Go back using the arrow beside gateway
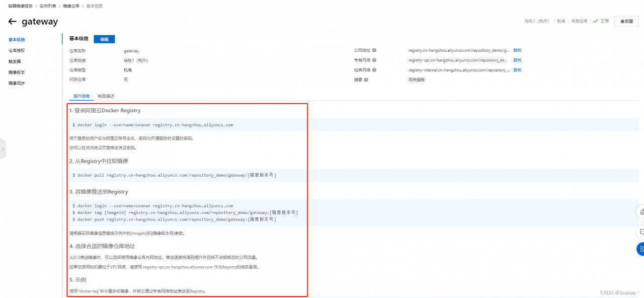The width and height of the screenshot is (644, 298). (x=13, y=22)
